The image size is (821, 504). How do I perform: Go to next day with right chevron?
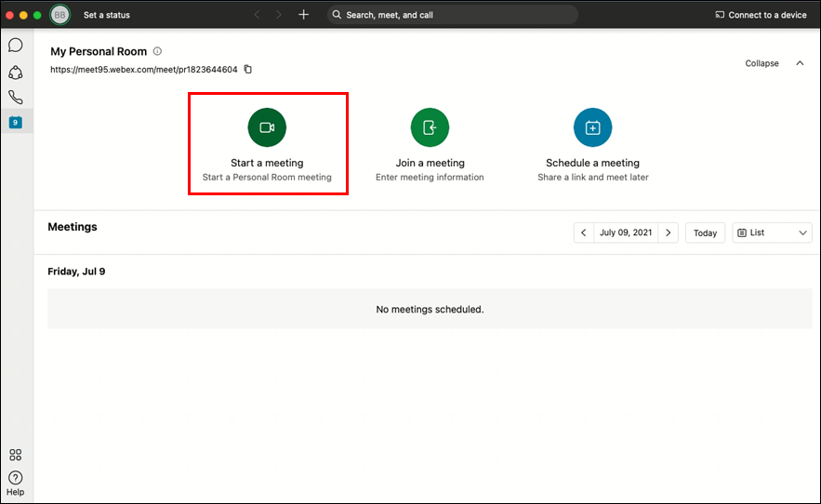pos(669,232)
